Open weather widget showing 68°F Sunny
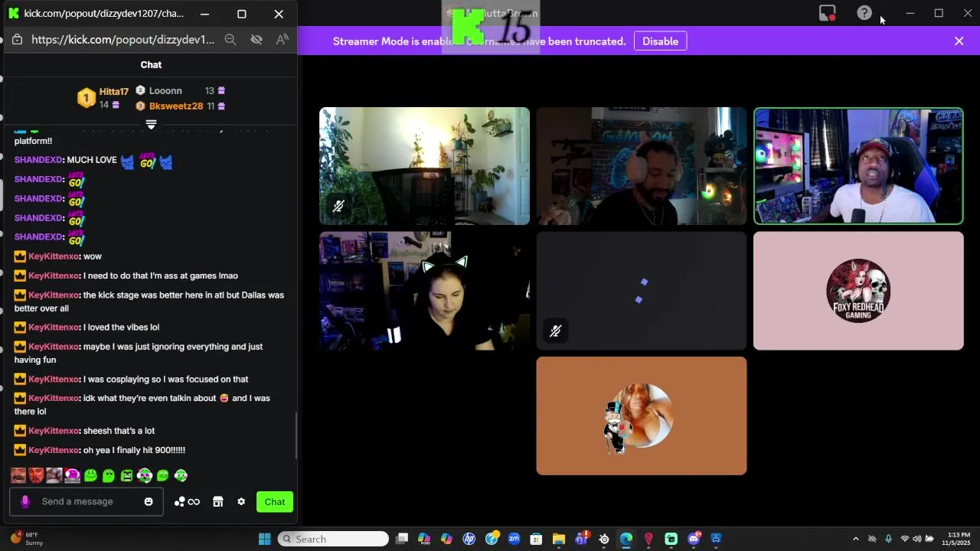The height and width of the screenshot is (551, 980). pos(27,539)
